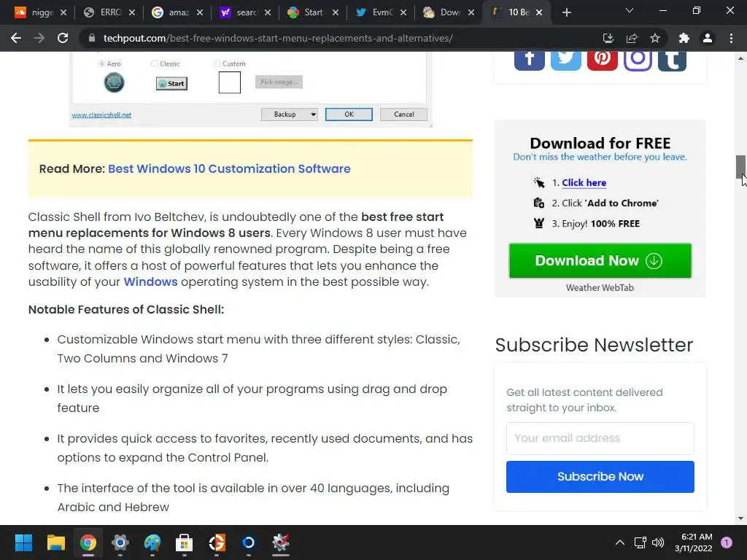Open the Windows Start button
Screen dimensions: 747x560
[x=23, y=542]
